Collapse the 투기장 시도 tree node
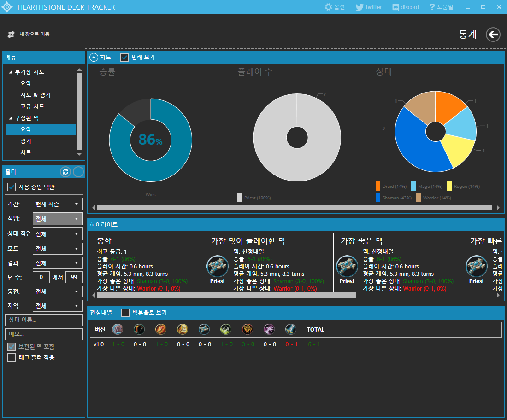The image size is (507, 420). coord(11,72)
